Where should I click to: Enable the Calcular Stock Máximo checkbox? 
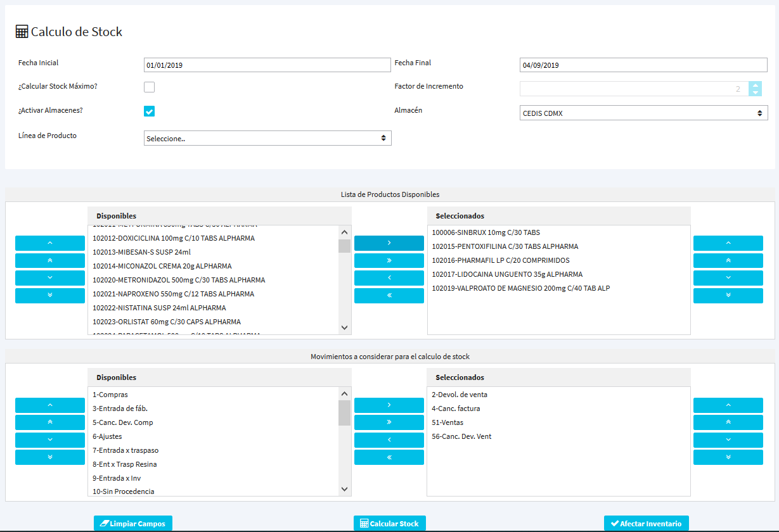(149, 87)
